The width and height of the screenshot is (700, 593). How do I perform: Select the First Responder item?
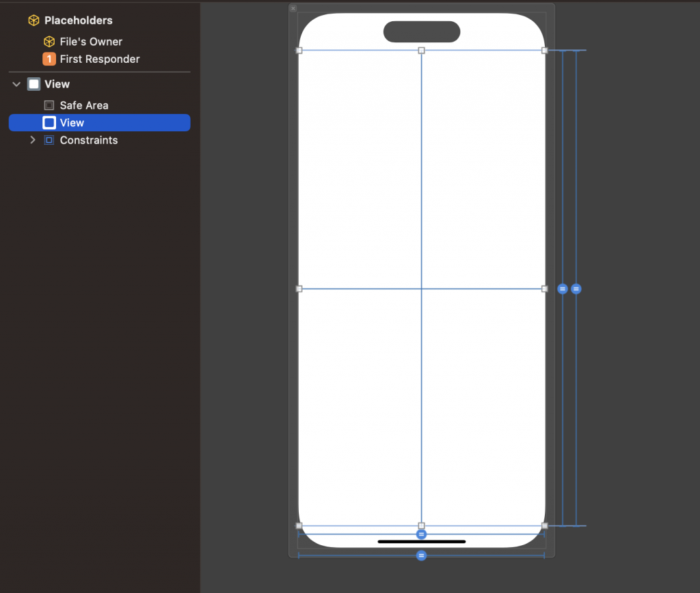(100, 59)
